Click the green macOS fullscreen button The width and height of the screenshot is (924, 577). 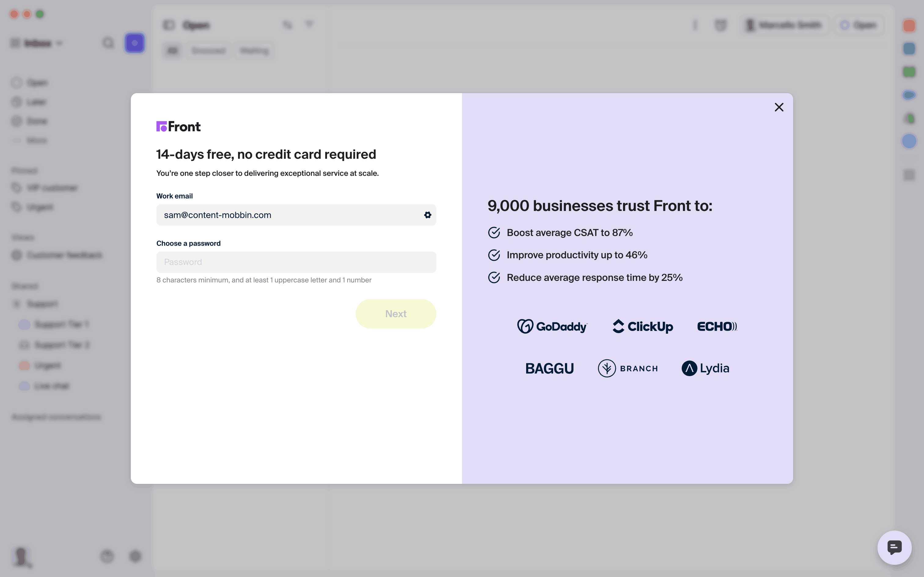(x=40, y=14)
